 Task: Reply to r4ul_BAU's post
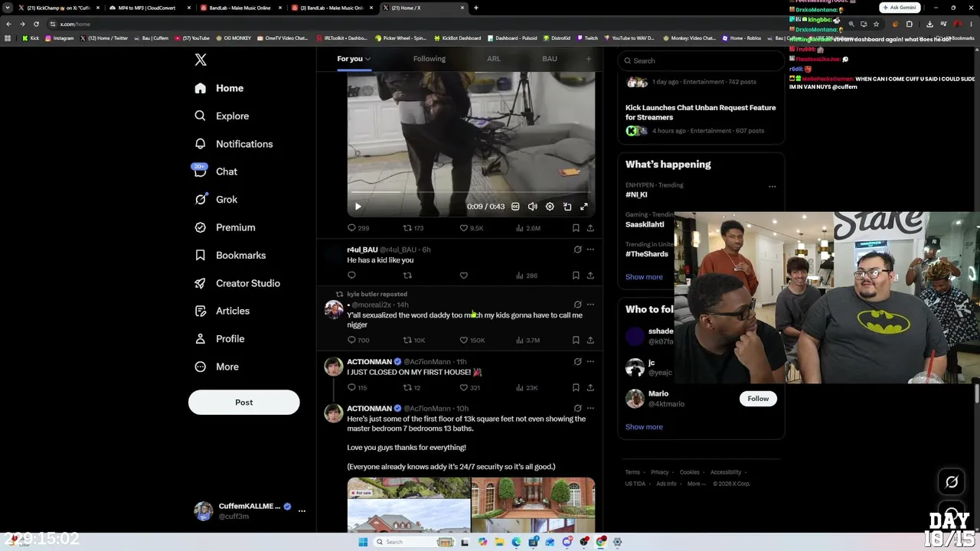[351, 275]
